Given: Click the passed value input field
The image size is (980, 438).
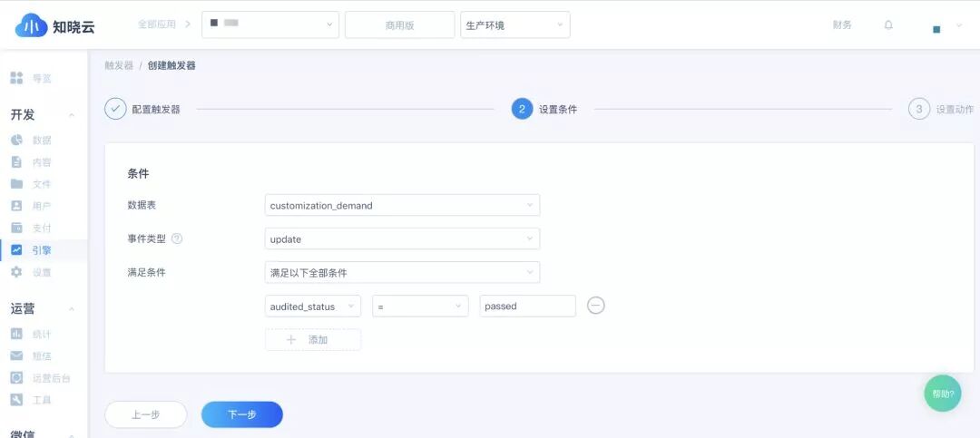Looking at the screenshot, I should pyautogui.click(x=527, y=307).
